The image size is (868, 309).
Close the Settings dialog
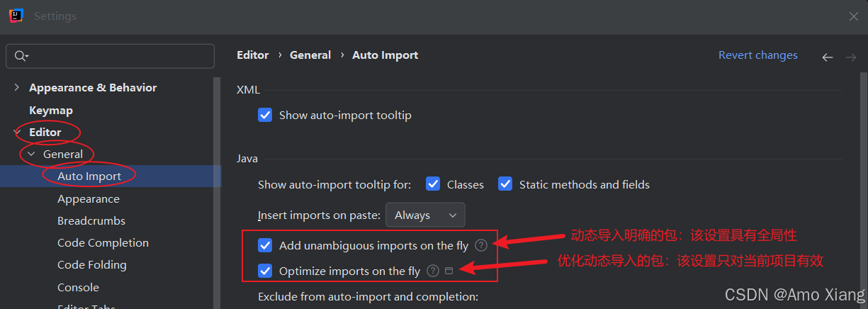[x=853, y=16]
